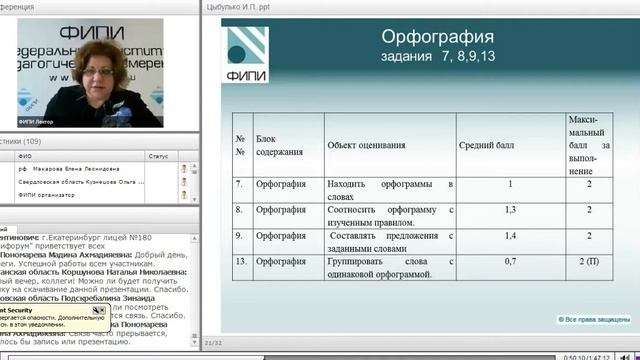Viewport: 640px width, 360px height.
Task: Click the subtitle задания 7, 8,9,13
Action: [438, 56]
